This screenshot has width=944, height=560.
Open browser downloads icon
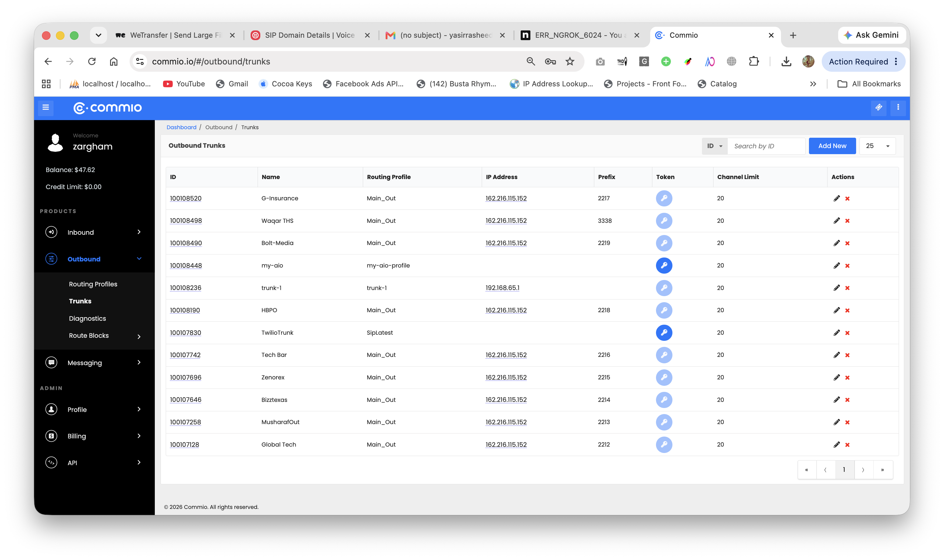786,61
